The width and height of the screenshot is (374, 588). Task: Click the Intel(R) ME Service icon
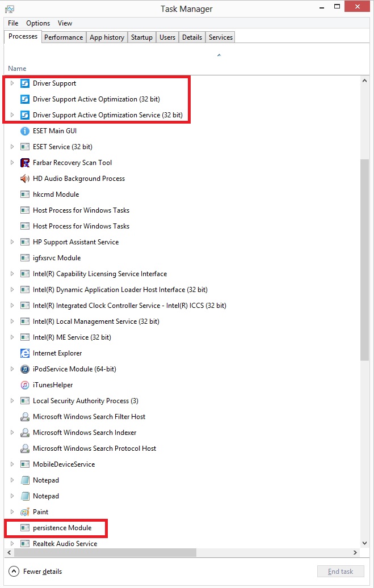tap(25, 337)
